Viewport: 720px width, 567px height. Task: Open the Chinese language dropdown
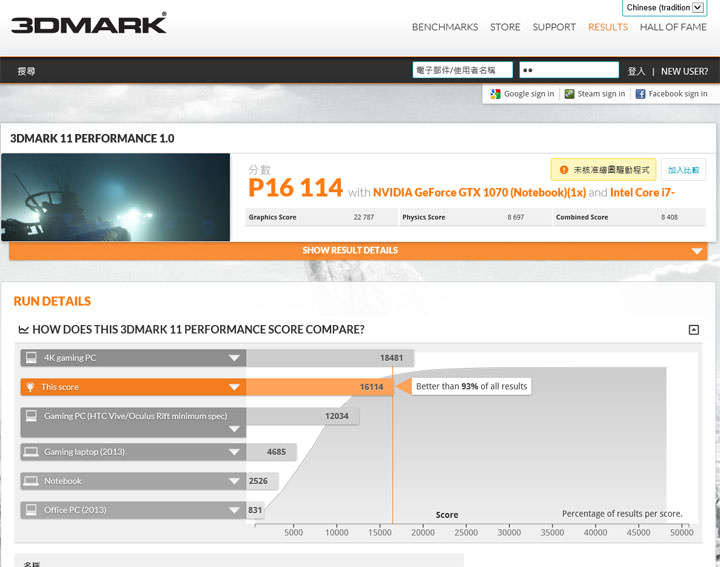pyautogui.click(x=664, y=8)
